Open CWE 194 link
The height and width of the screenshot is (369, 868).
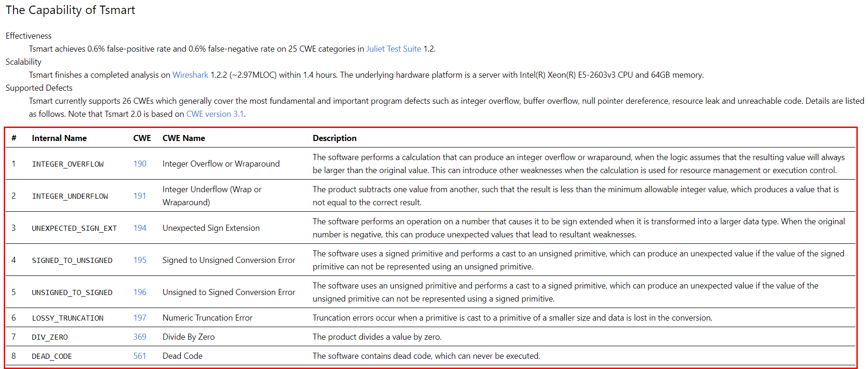(140, 228)
